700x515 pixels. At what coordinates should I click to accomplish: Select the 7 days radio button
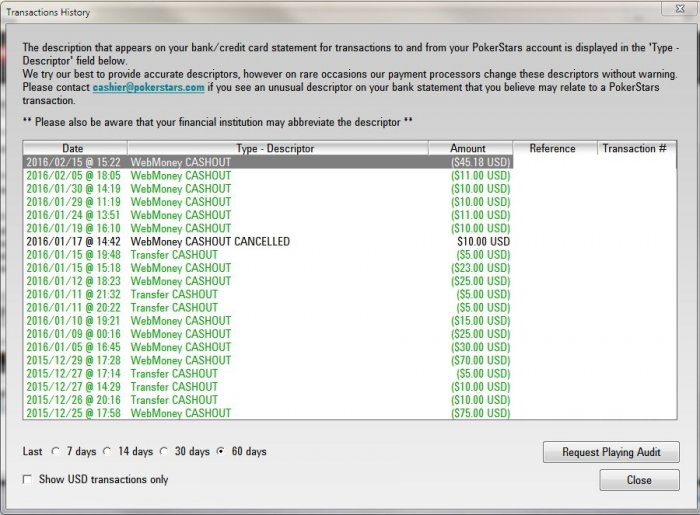pyautogui.click(x=56, y=451)
